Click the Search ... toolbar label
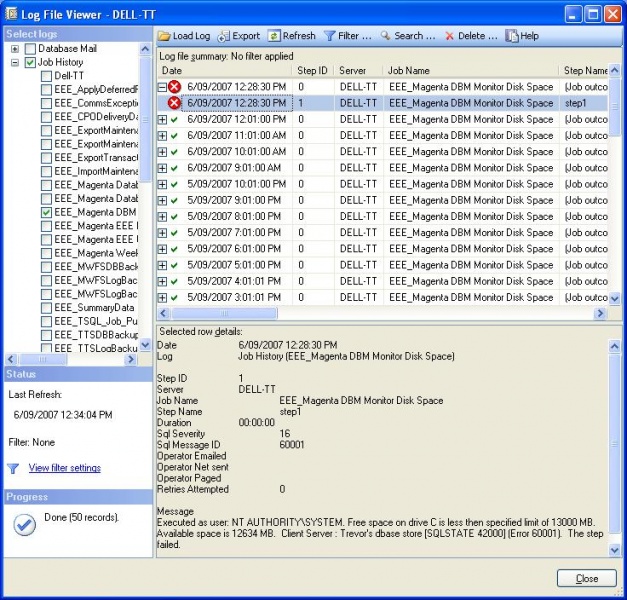 point(415,36)
